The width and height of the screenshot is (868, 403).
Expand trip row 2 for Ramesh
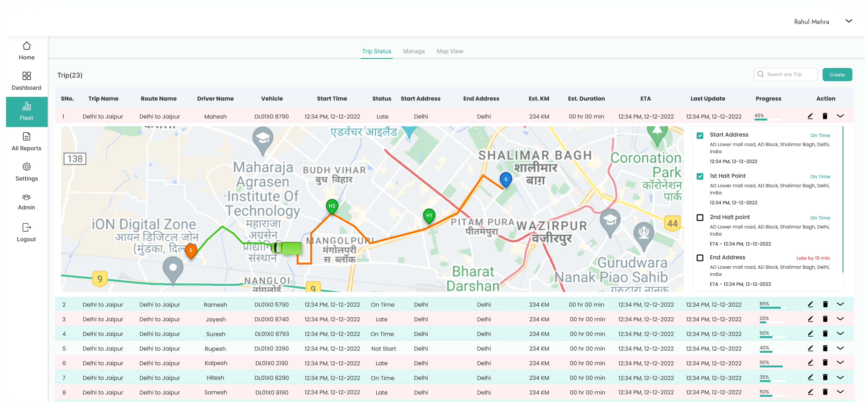coord(841,304)
